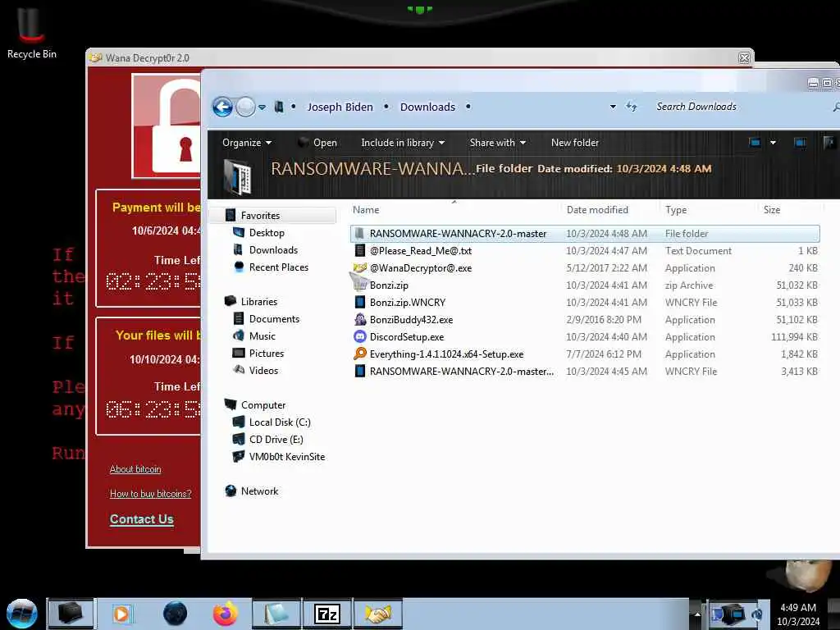Open the Videos library
This screenshot has width=840, height=630.
pos(263,370)
